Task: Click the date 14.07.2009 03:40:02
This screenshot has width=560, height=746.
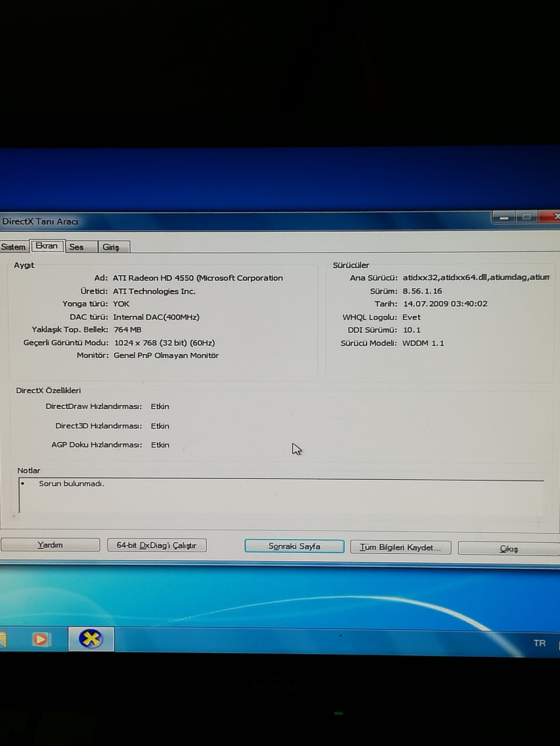Action: (x=445, y=304)
